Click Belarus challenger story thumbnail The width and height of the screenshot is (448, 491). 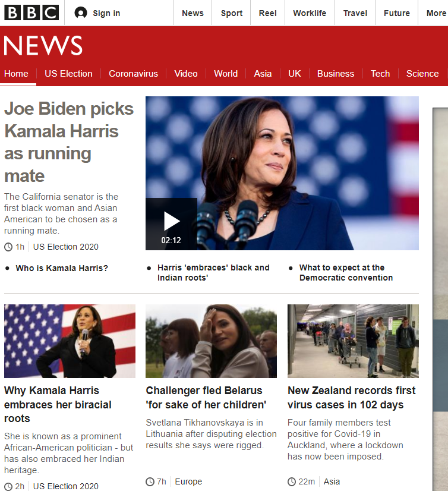pyautogui.click(x=212, y=341)
